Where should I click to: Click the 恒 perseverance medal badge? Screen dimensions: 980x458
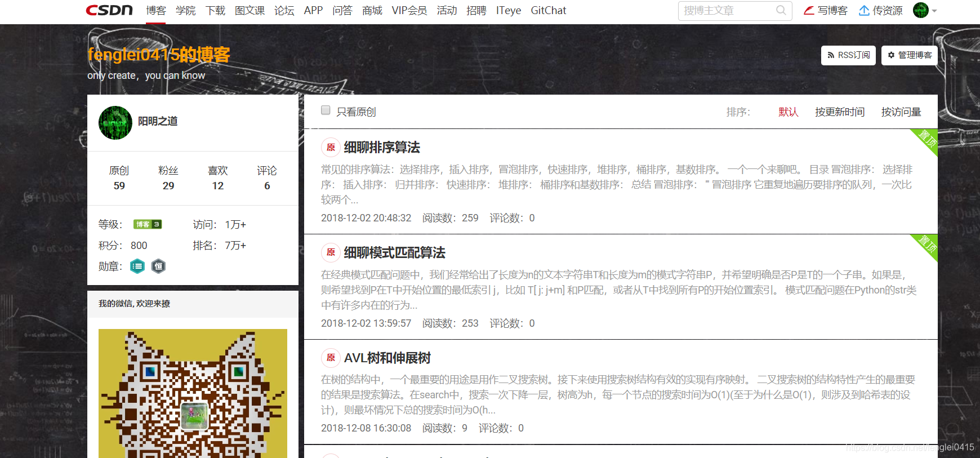[159, 266]
